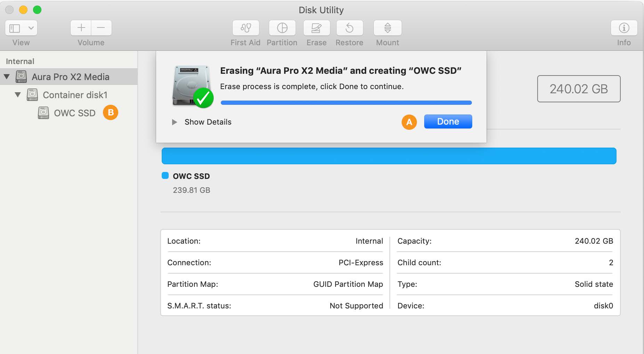644x354 pixels.
Task: Select the Restore toolbar icon
Action: tap(349, 28)
